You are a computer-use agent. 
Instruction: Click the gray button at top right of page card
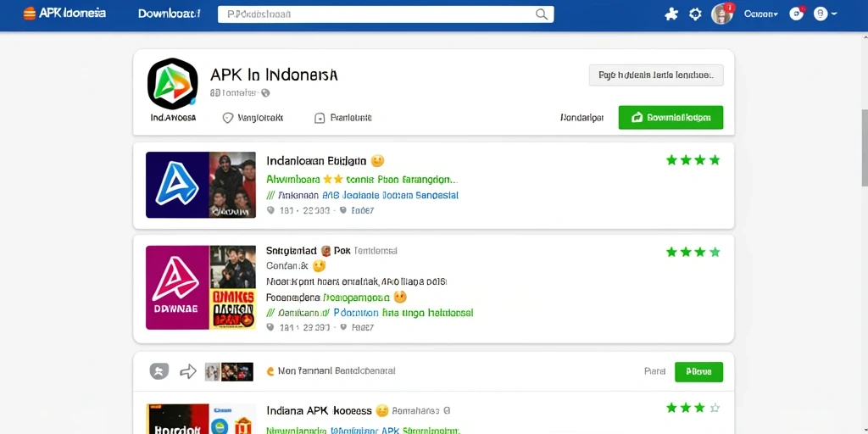click(656, 75)
